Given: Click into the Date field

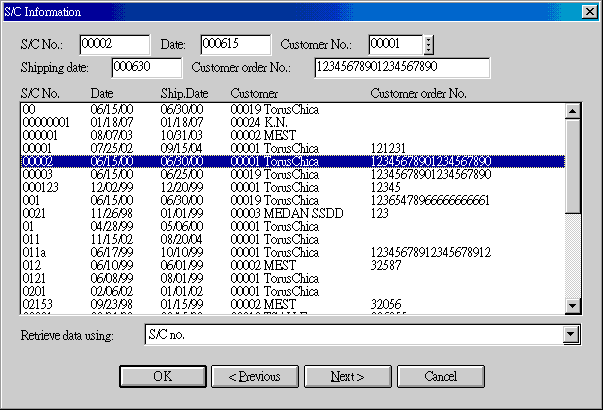Looking at the screenshot, I should [235, 45].
